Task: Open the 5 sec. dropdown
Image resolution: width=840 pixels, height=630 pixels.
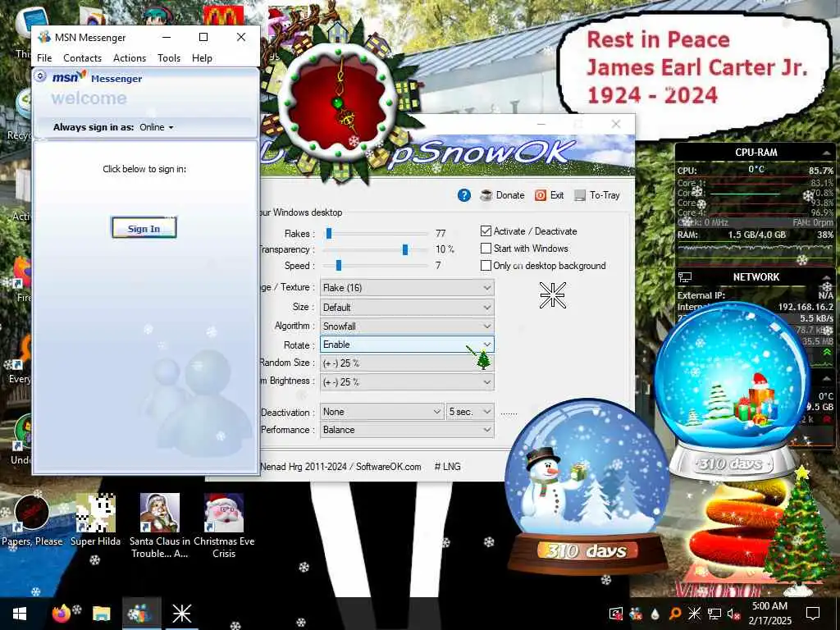Action: (x=470, y=412)
